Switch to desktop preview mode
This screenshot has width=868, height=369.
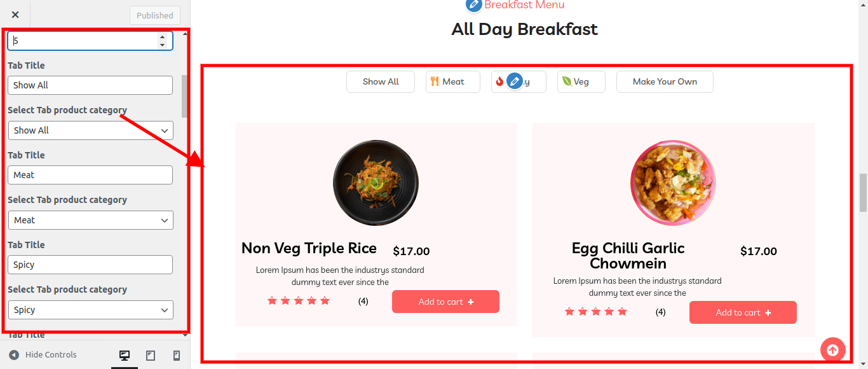click(125, 355)
